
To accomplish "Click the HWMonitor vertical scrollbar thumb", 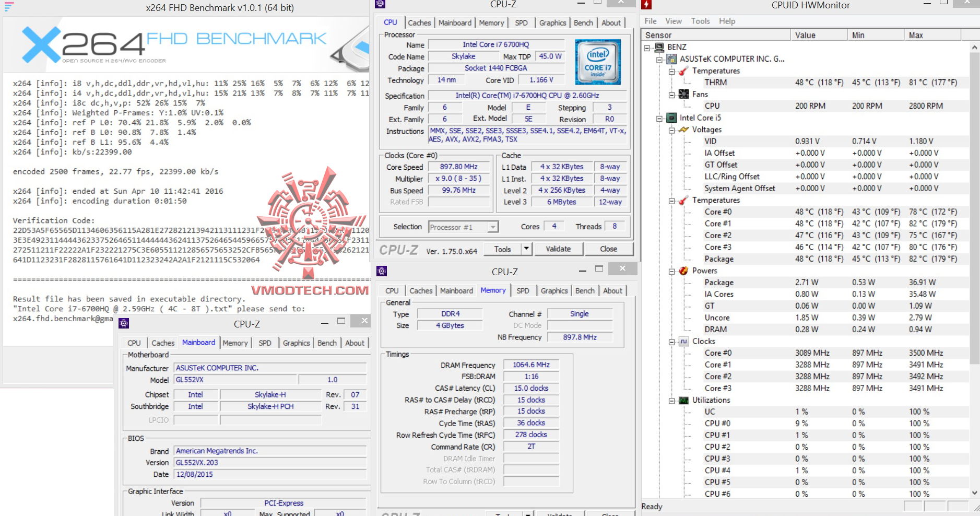I will point(975,207).
